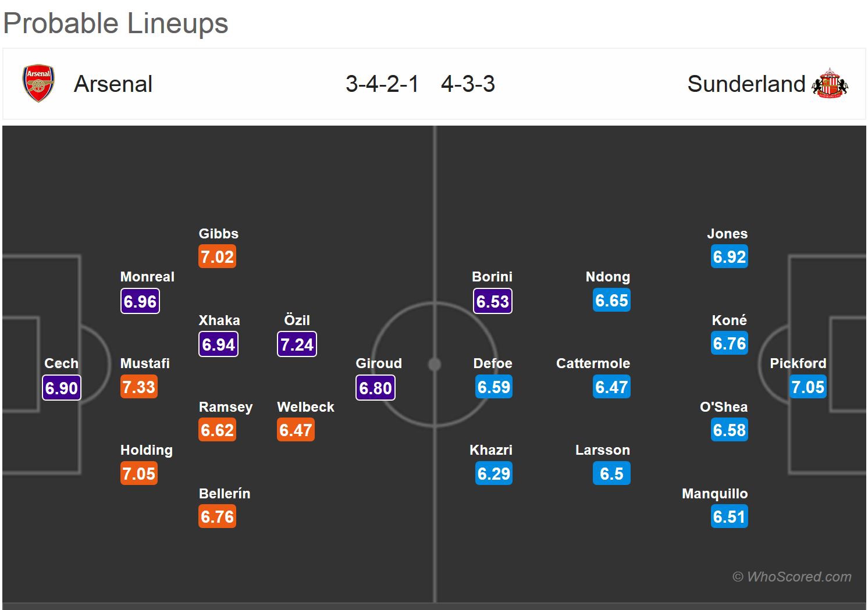Click Cech's 6.90 goalkeeper rating badge

[x=62, y=388]
